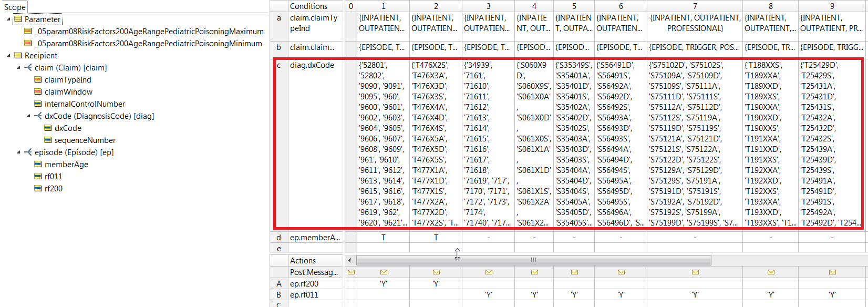Click the attribute icon next to memberAge
The image size is (868, 307).
coord(38,165)
